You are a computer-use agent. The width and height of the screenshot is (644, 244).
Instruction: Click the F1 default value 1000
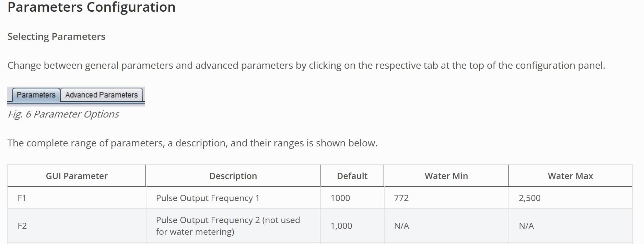pyautogui.click(x=340, y=198)
